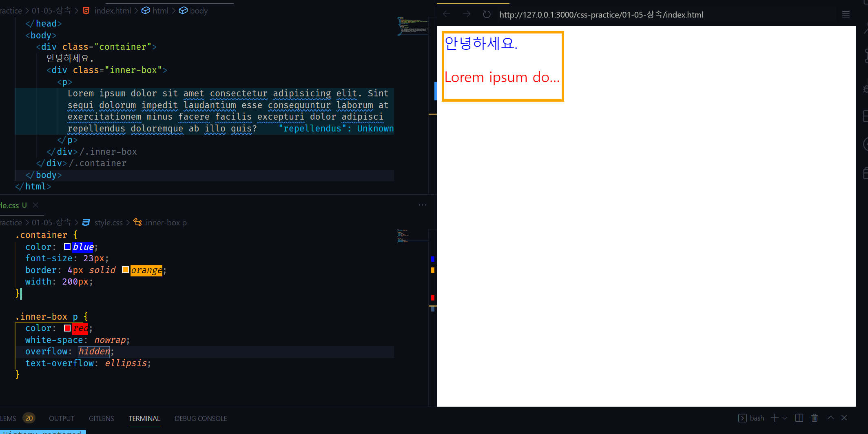Switch to the DEBUG CONSOLE panel tab
This screenshot has width=868, height=434.
[201, 418]
